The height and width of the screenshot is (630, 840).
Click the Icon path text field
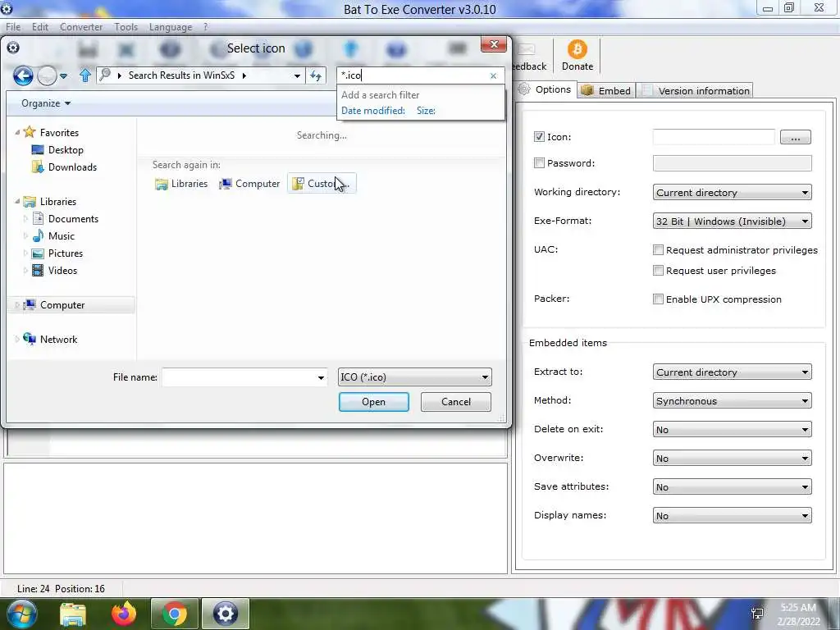point(714,137)
